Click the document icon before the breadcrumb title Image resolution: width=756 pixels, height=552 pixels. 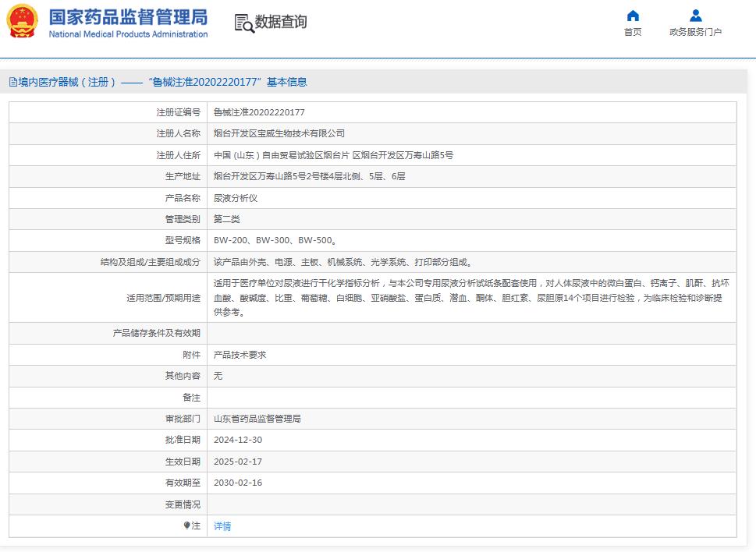coord(12,82)
